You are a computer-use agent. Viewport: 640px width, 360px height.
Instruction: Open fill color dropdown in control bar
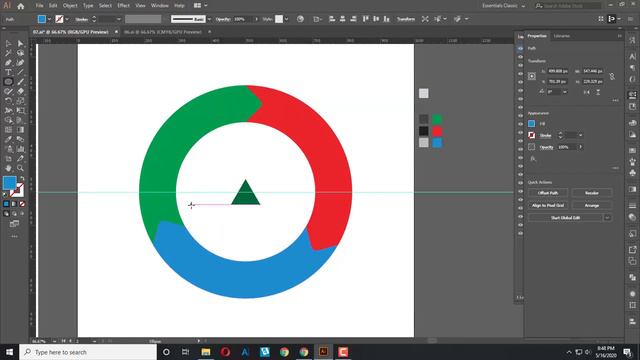(49, 19)
